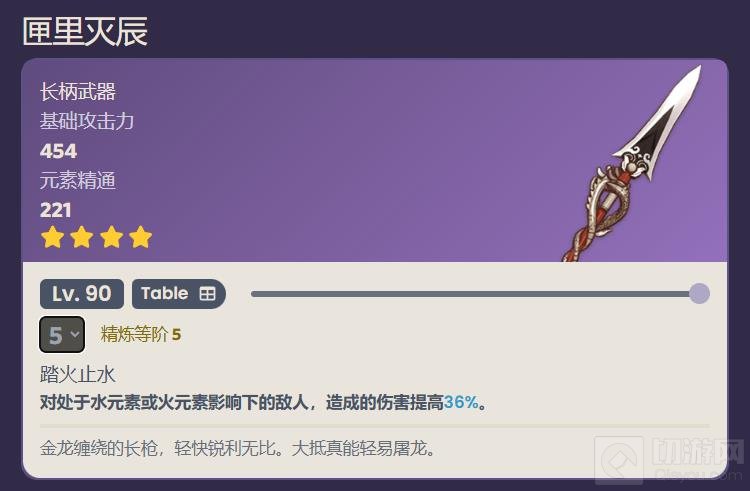Click the third gold rarity star

111,237
